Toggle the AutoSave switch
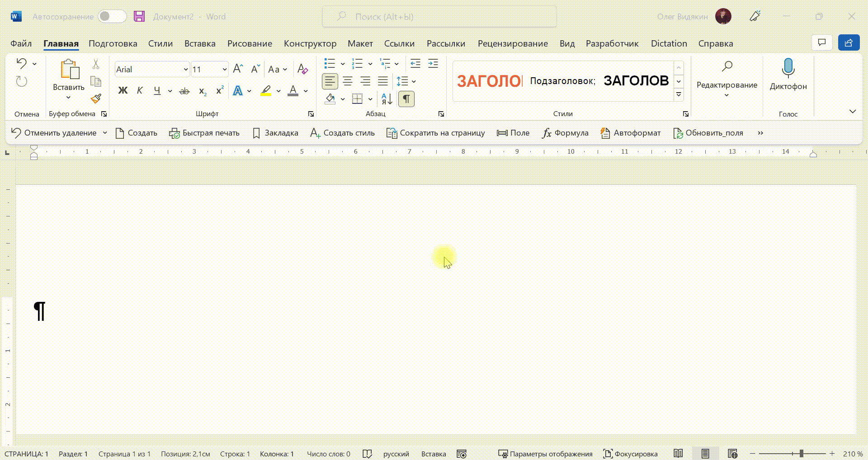The width and height of the screenshot is (868, 460). (112, 16)
